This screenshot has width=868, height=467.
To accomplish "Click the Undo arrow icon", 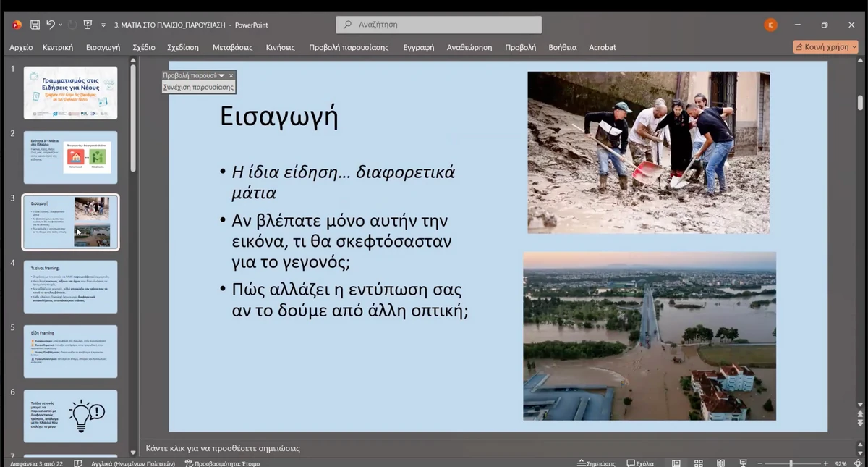I will click(x=50, y=25).
